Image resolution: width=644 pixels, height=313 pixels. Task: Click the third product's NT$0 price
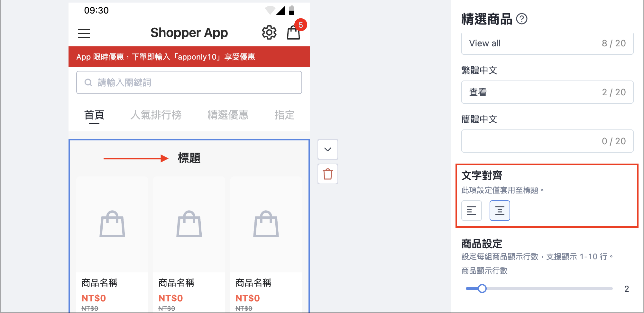coord(248,298)
